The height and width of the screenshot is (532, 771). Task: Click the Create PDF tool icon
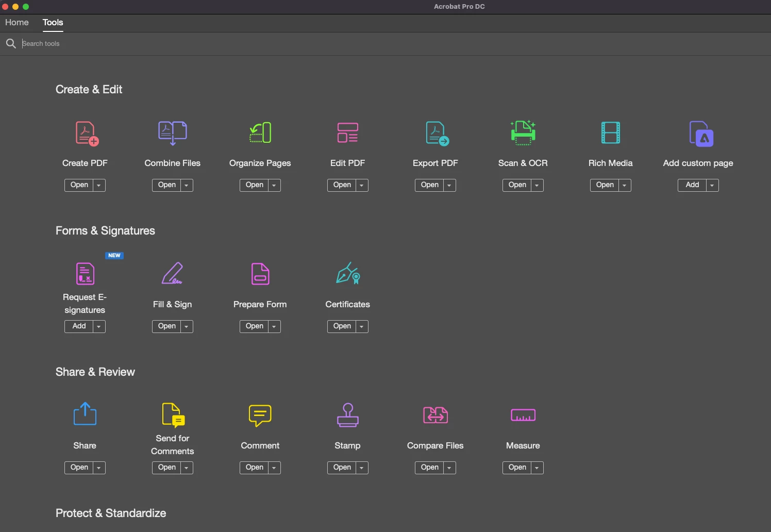coord(87,134)
